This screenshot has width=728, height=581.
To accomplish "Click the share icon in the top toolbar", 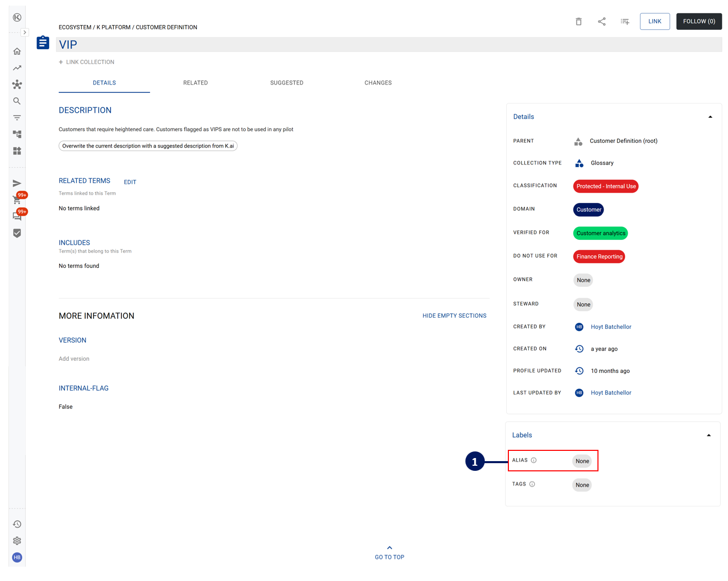I will (602, 22).
